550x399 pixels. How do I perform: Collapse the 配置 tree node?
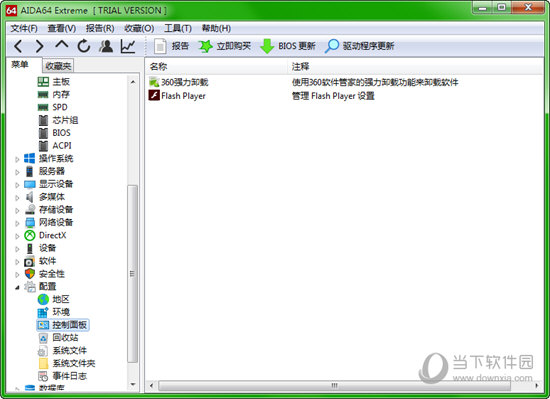[x=17, y=288]
